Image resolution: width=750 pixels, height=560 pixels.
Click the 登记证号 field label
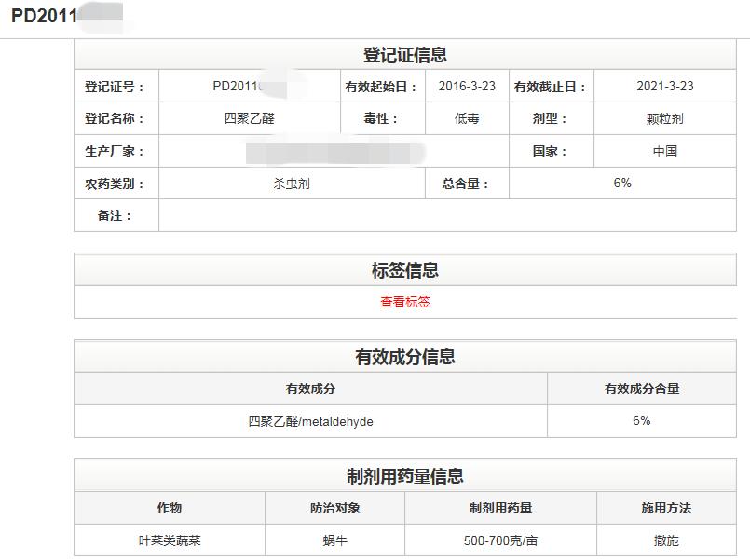[116, 86]
